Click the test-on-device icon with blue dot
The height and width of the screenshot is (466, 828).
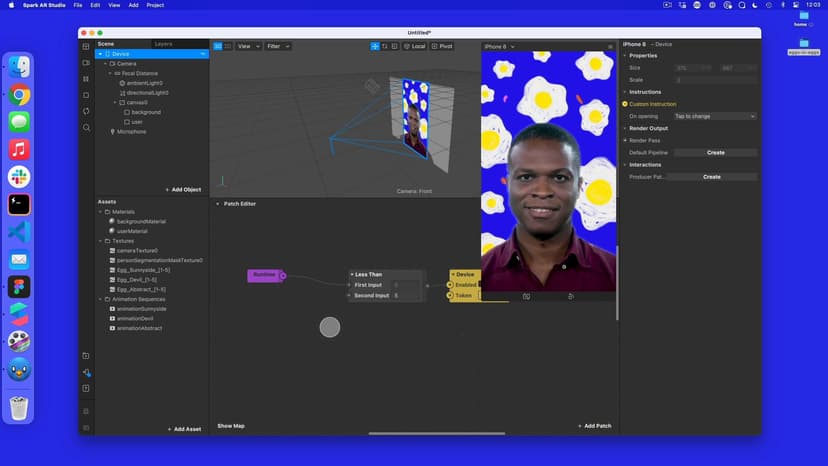[x=87, y=372]
